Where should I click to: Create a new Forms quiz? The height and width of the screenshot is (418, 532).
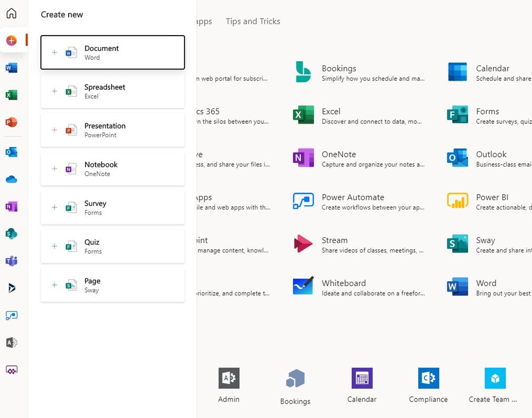(x=112, y=246)
